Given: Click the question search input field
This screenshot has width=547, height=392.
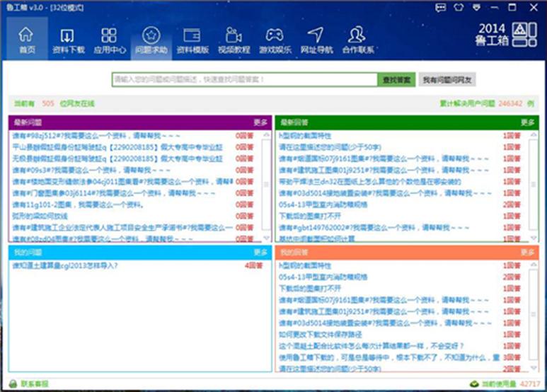Looking at the screenshot, I should (x=245, y=79).
